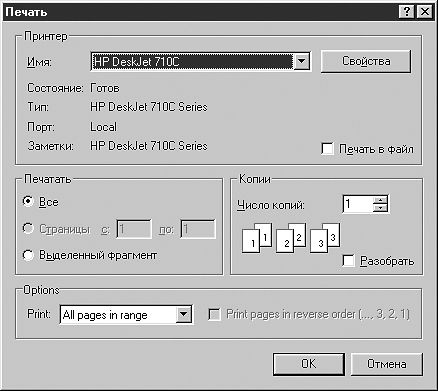Decrease copies with the down spinner arrow

point(380,208)
